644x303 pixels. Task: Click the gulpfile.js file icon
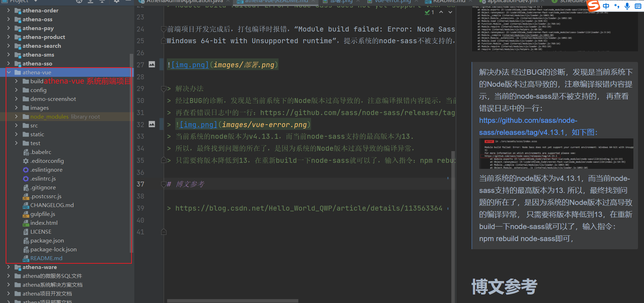[26, 214]
